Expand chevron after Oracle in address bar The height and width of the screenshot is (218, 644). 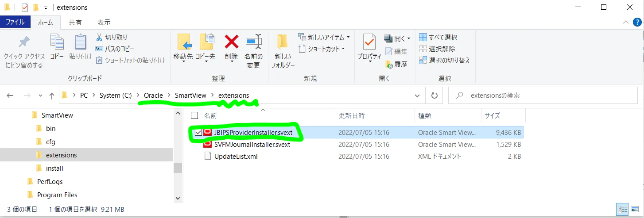169,96
